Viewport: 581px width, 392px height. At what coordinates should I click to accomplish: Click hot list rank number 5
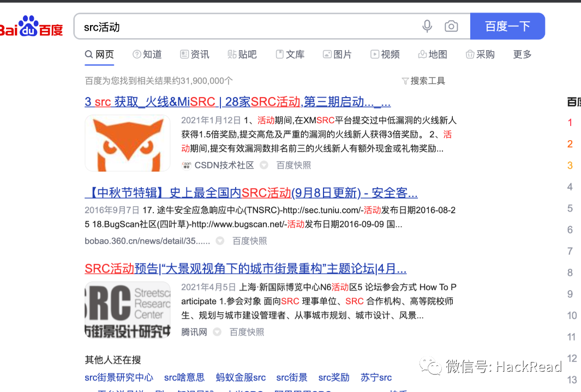click(570, 208)
